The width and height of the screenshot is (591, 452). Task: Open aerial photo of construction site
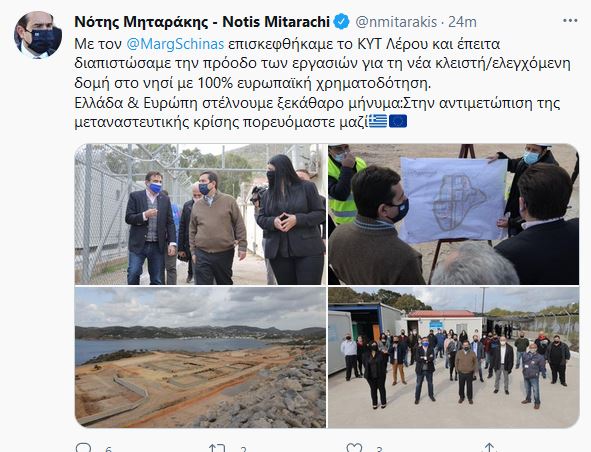[x=200, y=357]
